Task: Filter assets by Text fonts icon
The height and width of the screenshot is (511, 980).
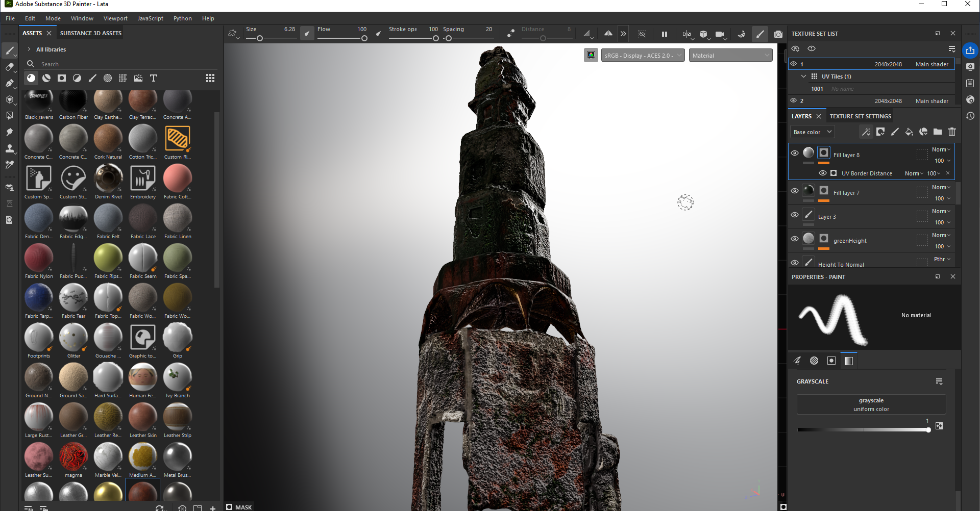Action: pyautogui.click(x=153, y=78)
